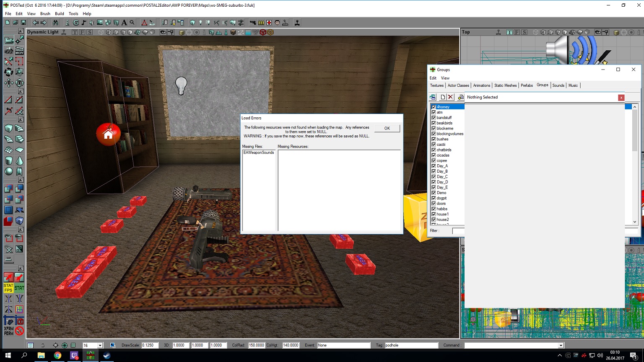
Task: Click OK in Load Errors dialog
Action: pos(387,128)
